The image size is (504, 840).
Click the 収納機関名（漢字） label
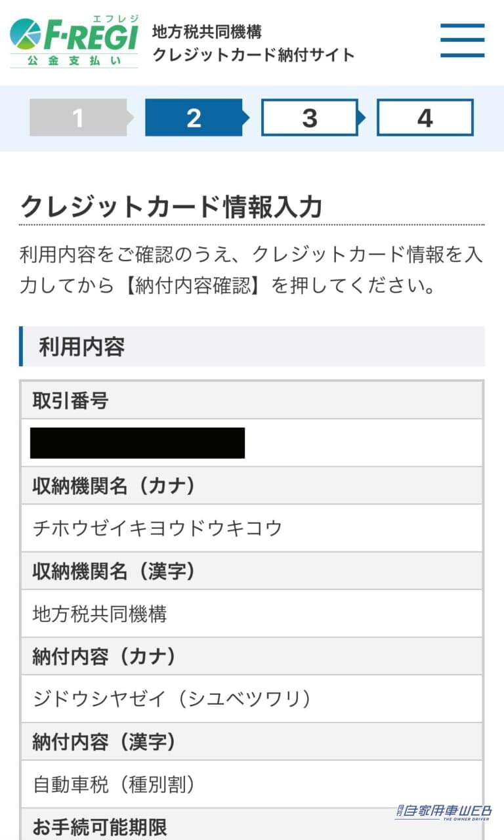114,571
